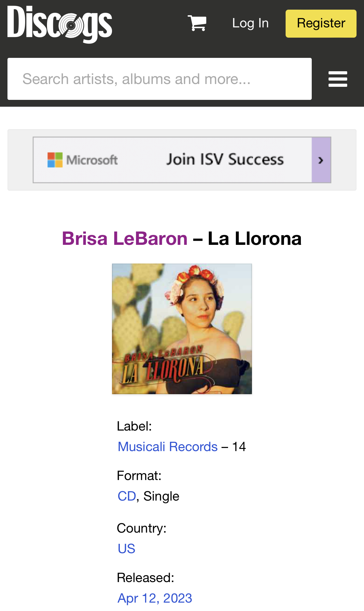
Task: Click the Released field heading
Action: [x=145, y=578]
